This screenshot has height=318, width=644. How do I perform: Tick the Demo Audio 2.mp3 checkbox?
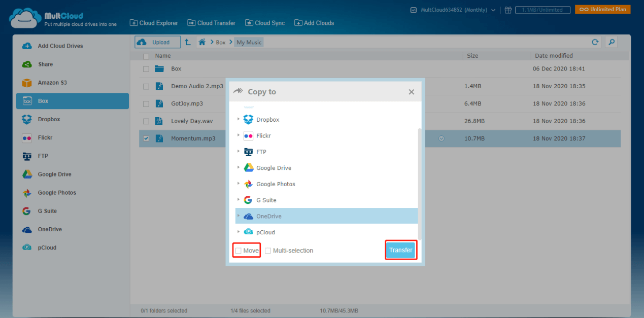tap(146, 87)
